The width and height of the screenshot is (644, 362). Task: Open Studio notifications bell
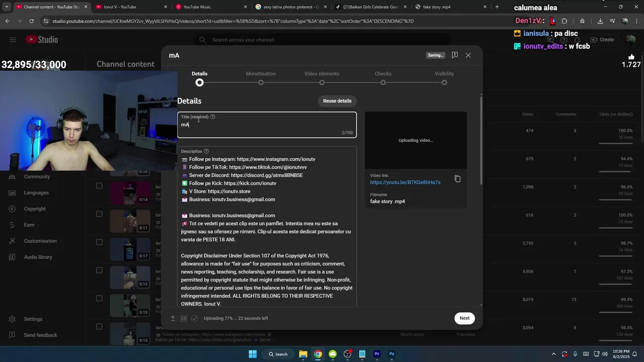(577, 40)
